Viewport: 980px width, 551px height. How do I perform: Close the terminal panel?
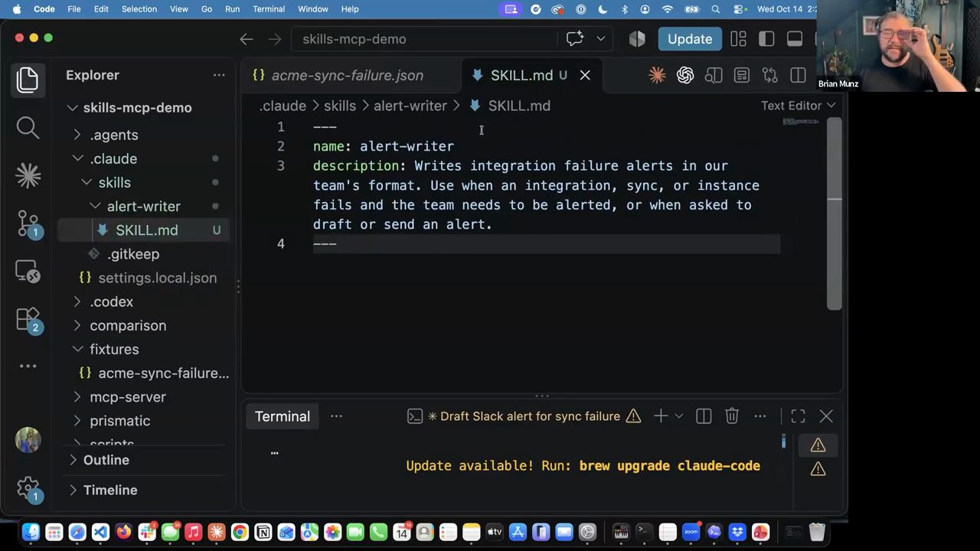pyautogui.click(x=826, y=416)
